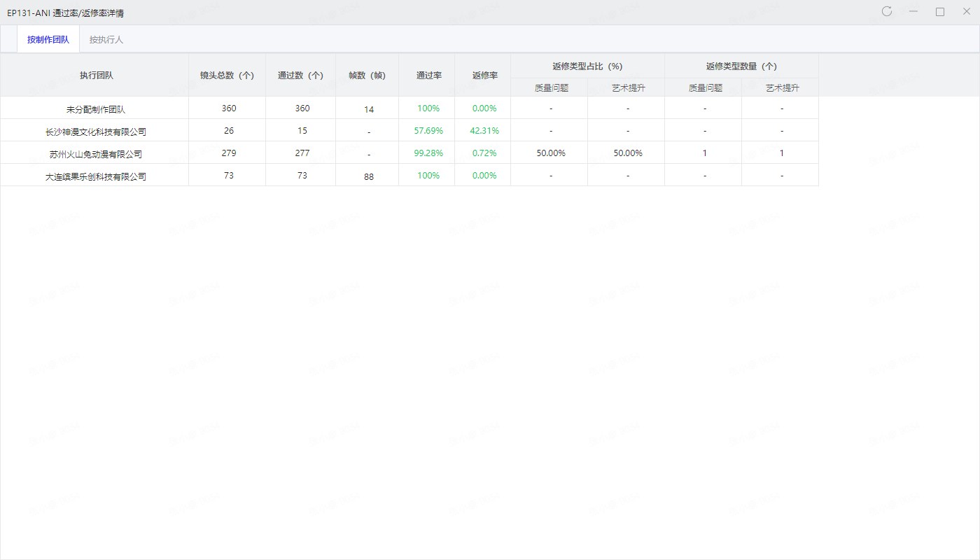Select the 苏州火山兔动漫有限公司 team name

[x=96, y=154]
